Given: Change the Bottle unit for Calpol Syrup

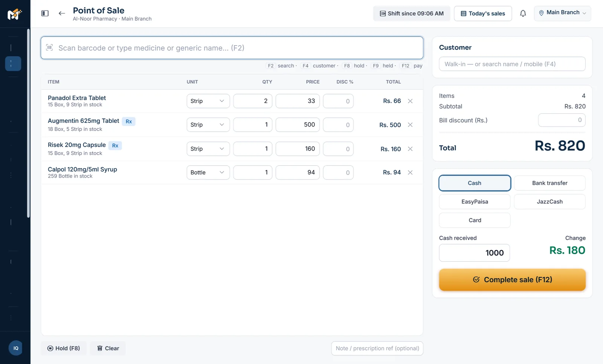Looking at the screenshot, I should [x=208, y=172].
